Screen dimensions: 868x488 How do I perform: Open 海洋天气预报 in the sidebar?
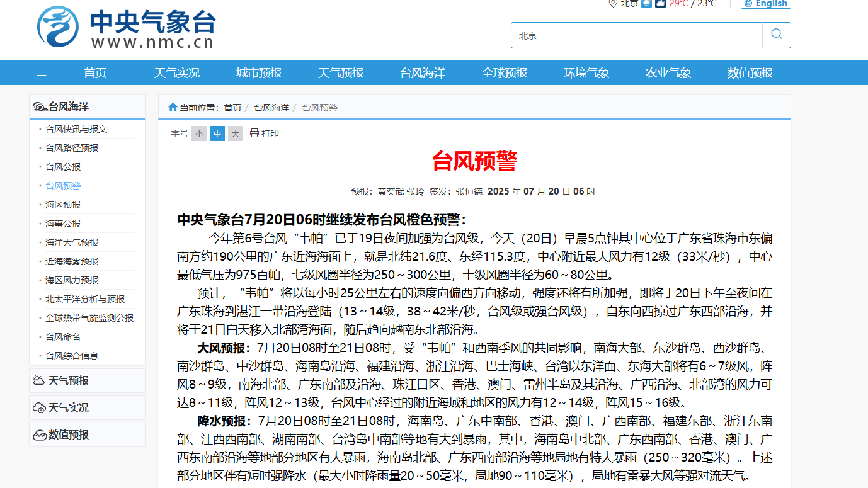(72, 242)
